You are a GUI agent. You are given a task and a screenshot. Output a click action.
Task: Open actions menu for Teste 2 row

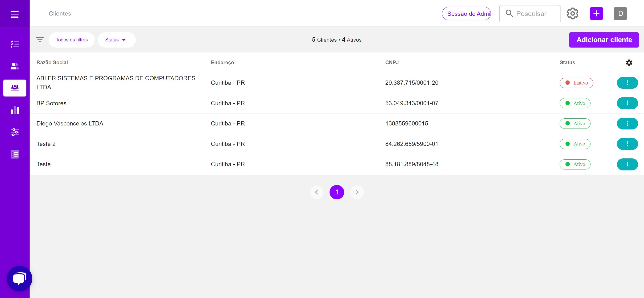627,144
